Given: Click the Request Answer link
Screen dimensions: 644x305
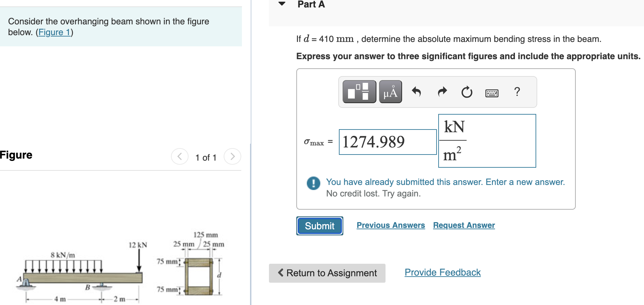Looking at the screenshot, I should [x=464, y=225].
